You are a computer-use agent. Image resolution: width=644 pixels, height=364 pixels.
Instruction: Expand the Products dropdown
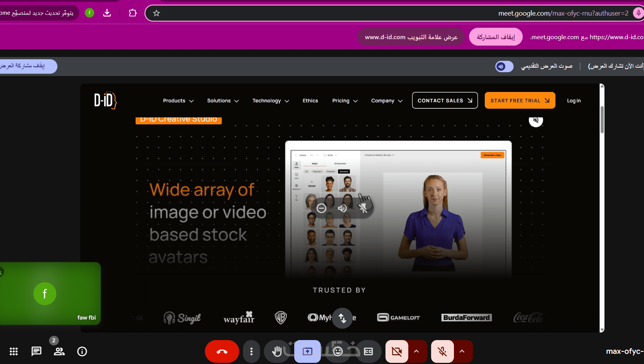(178, 101)
